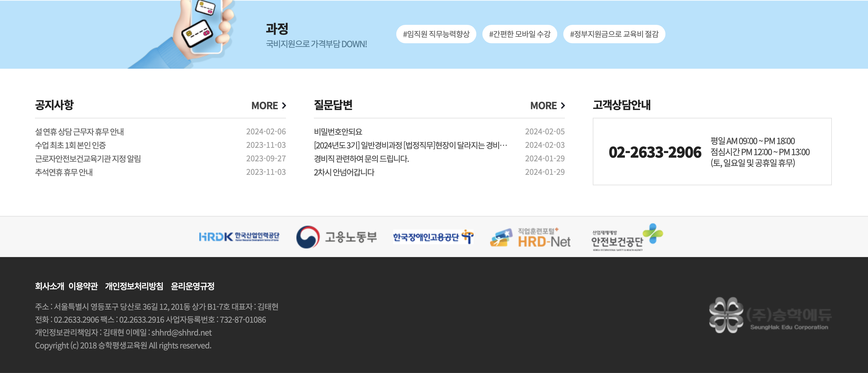Expand 공지사항 with the MORE arrow
The width and height of the screenshot is (868, 373).
(x=268, y=106)
